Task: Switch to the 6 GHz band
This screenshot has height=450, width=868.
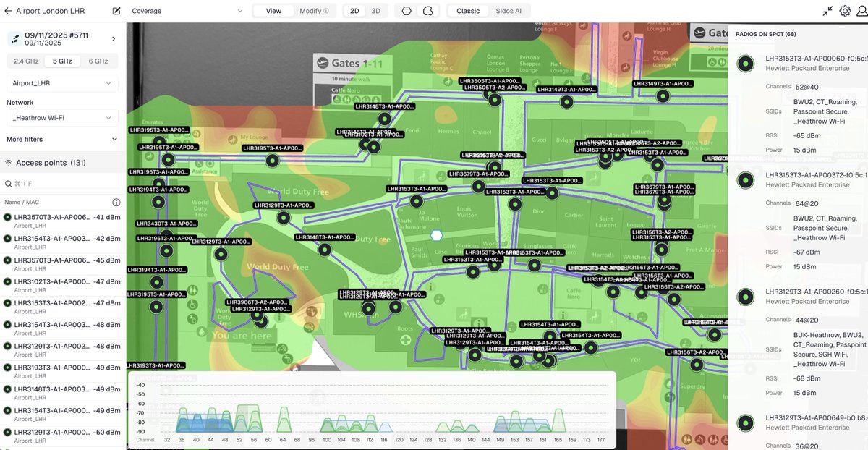Action: 98,61
